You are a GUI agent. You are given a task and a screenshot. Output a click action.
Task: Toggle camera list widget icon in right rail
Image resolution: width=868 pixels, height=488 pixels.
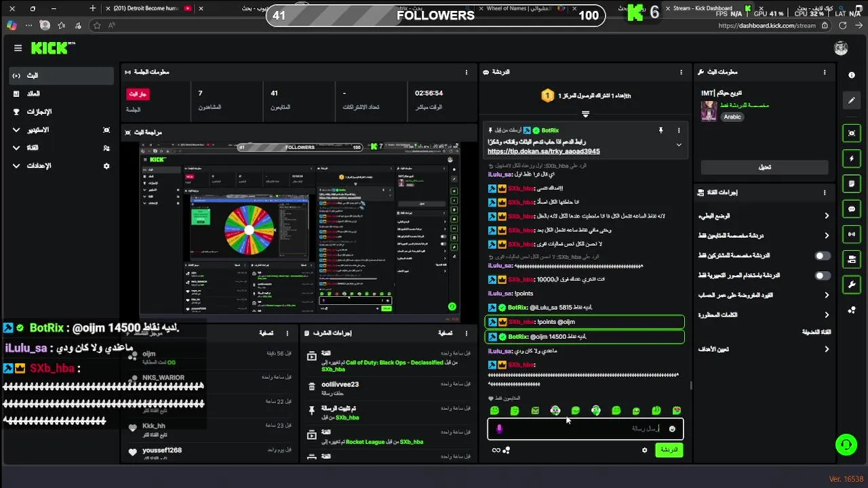852,259
